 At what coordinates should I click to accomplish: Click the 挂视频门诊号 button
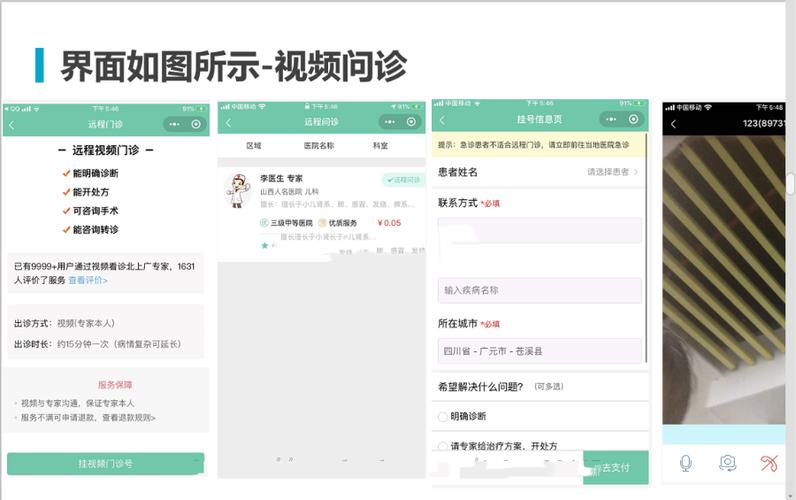[x=106, y=463]
